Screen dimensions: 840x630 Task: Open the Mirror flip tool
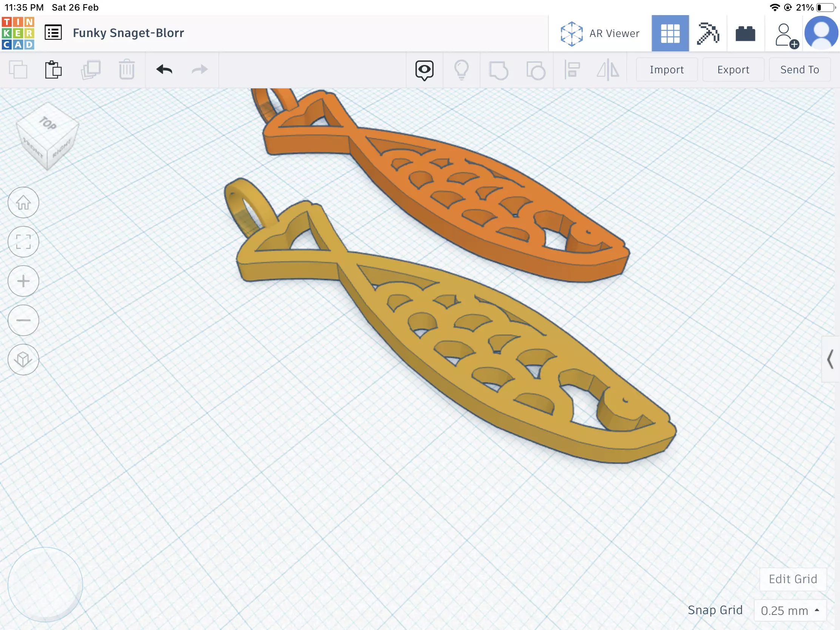pos(608,70)
